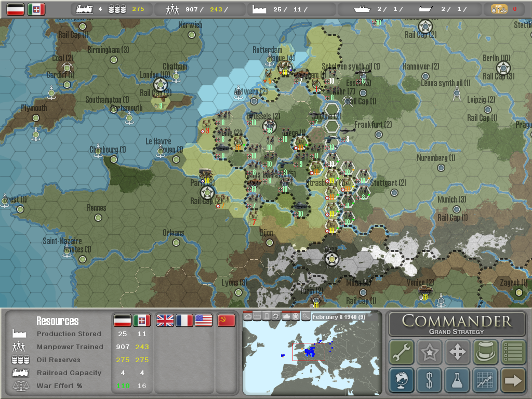Click the star commander button
The image size is (532, 399).
tap(430, 352)
